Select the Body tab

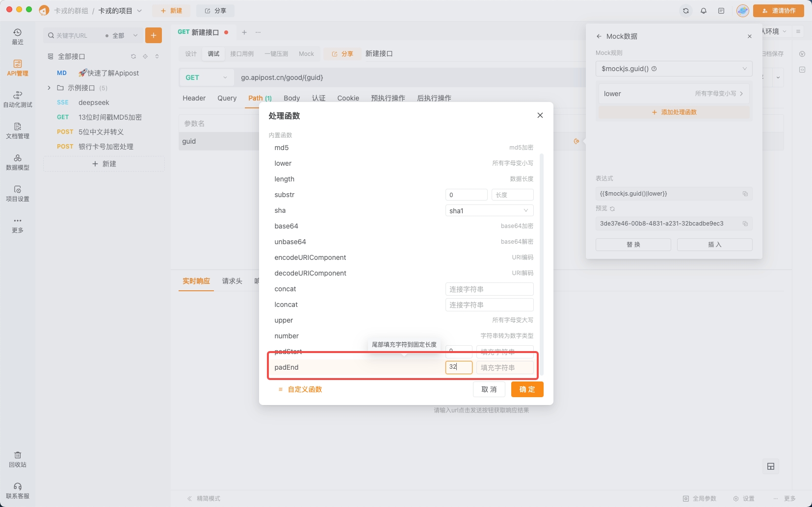[x=292, y=98]
